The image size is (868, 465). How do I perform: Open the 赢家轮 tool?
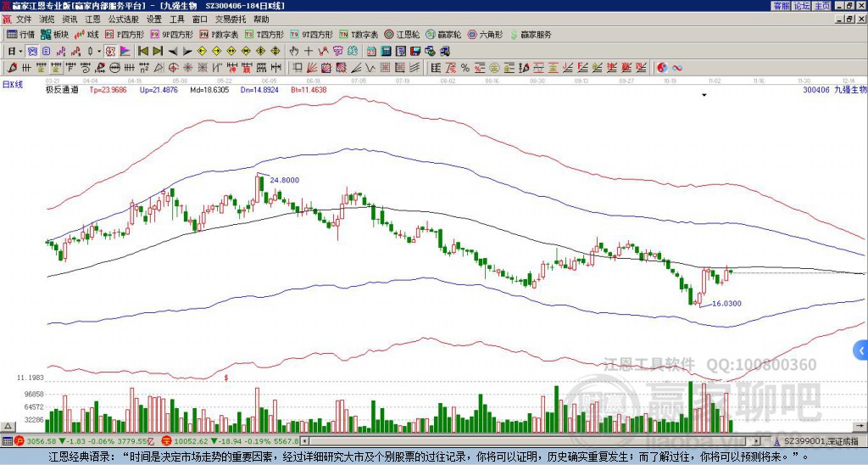[443, 34]
